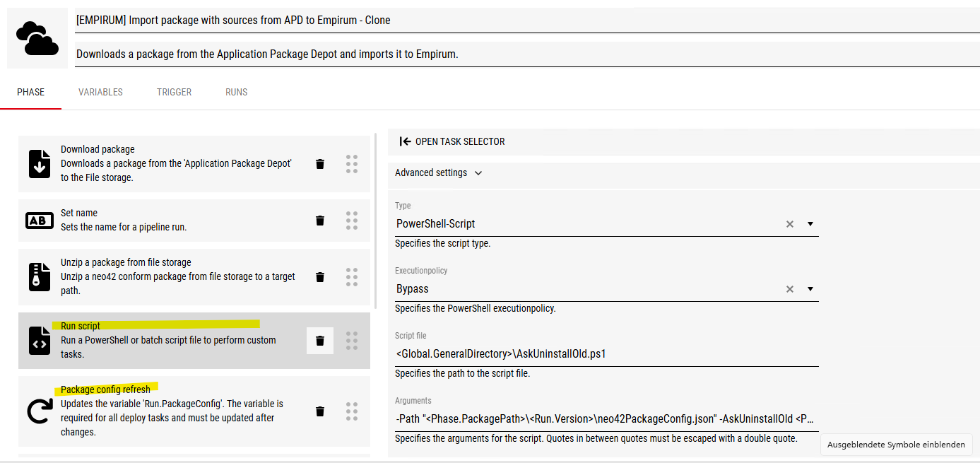Switch to the Variables tab

[x=100, y=93]
